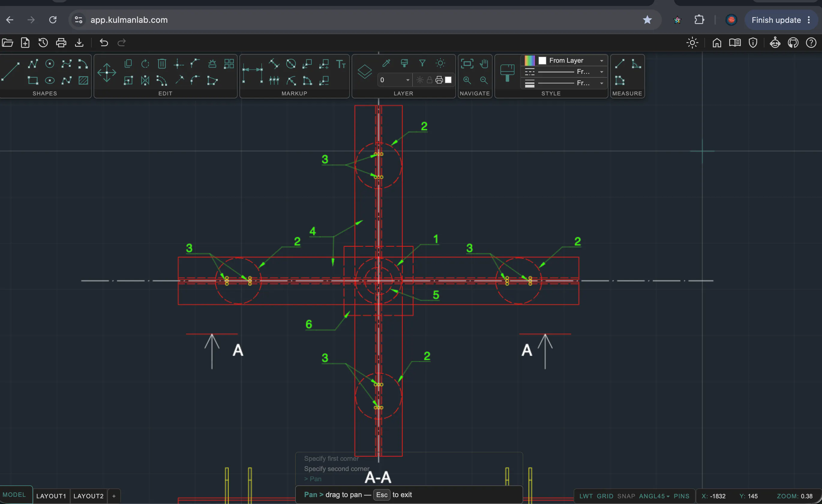Add a new layout tab

tap(114, 496)
